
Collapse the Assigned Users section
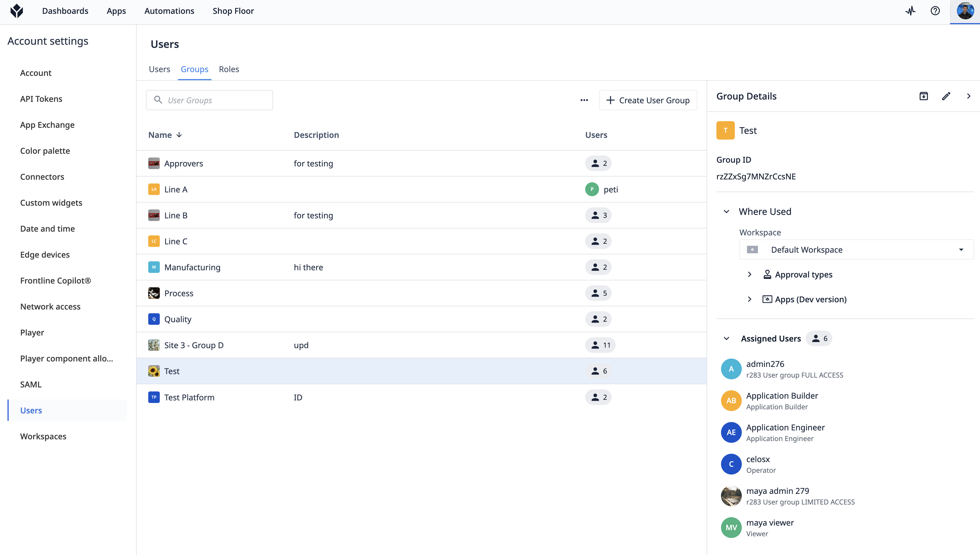click(726, 338)
